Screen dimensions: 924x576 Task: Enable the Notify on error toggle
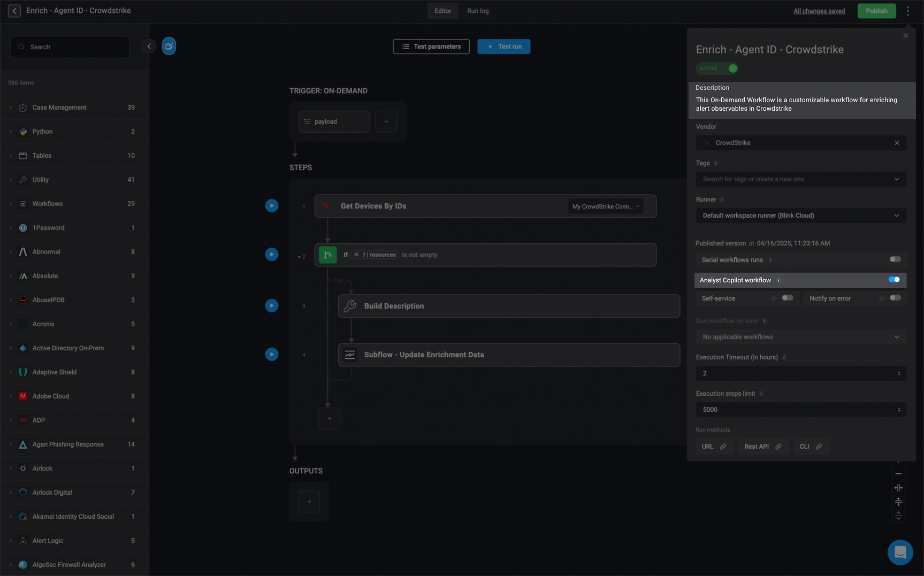pos(895,298)
